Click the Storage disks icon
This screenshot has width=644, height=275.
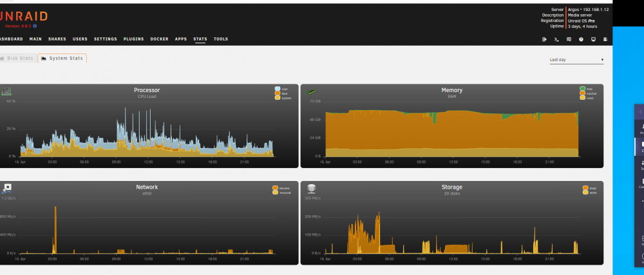pos(312,189)
